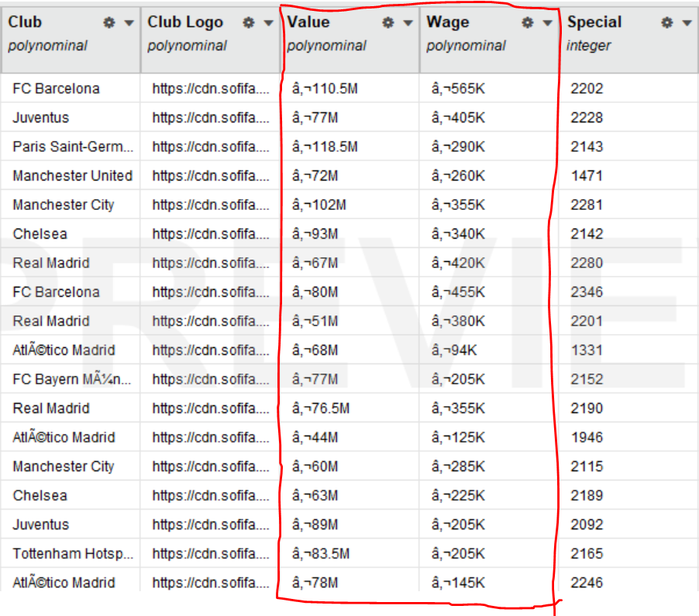Click the wage cell â‚¬565K
Image resolution: width=699 pixels, height=616 pixels.
(458, 88)
